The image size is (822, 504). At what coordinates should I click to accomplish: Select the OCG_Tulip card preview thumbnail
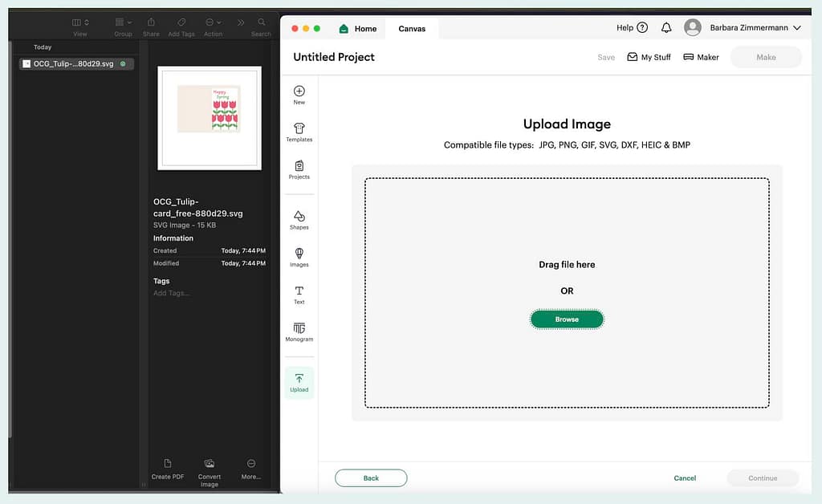(209, 116)
